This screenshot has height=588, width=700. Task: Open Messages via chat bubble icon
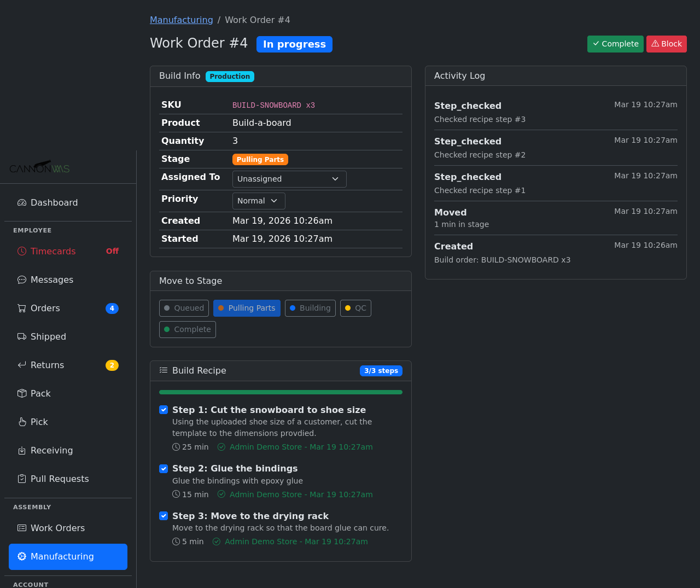[22, 280]
